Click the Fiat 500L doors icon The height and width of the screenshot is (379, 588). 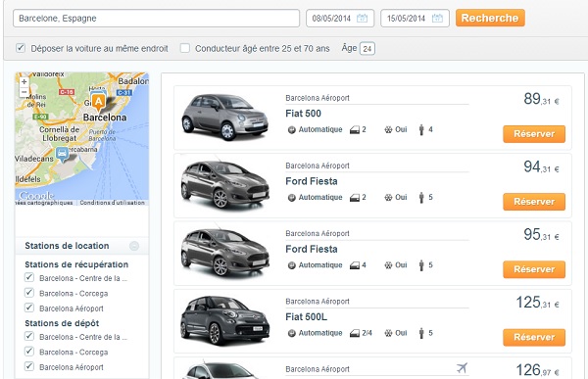pyautogui.click(x=355, y=333)
